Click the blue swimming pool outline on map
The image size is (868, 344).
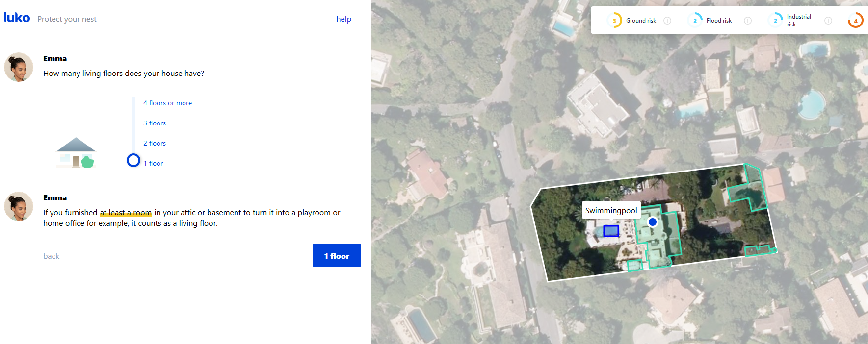coord(611,231)
